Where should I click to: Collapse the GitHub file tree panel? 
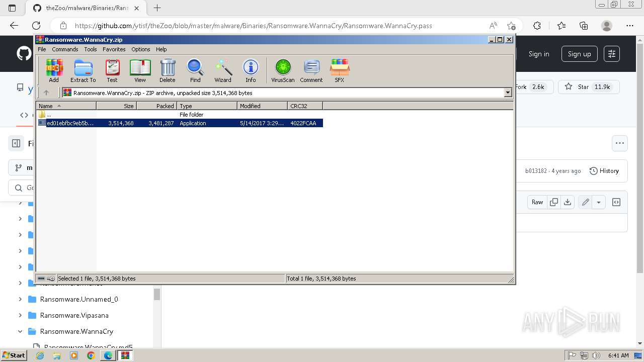[x=16, y=143]
